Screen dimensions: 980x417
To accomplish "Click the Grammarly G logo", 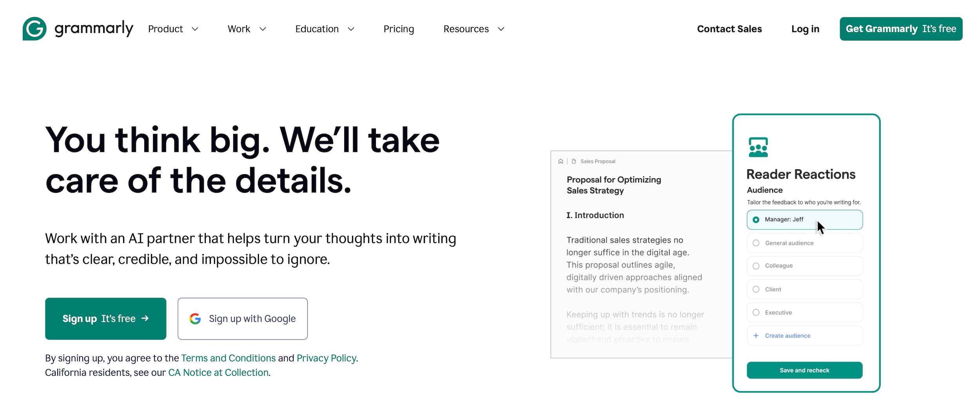I will [35, 28].
